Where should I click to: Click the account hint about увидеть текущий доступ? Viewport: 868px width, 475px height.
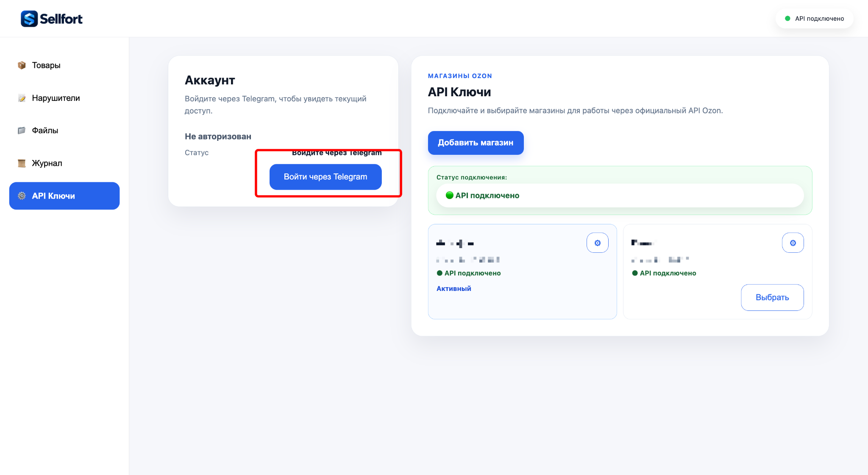[x=275, y=105]
